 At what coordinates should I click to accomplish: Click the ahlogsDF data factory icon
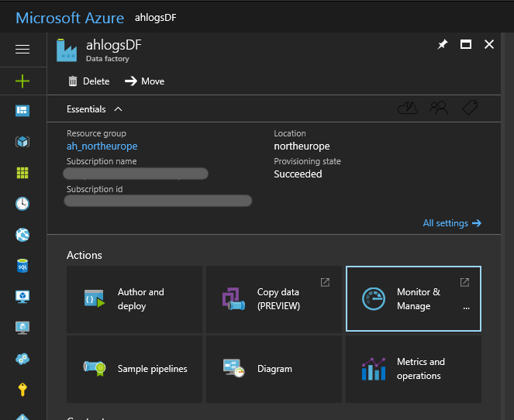67,50
